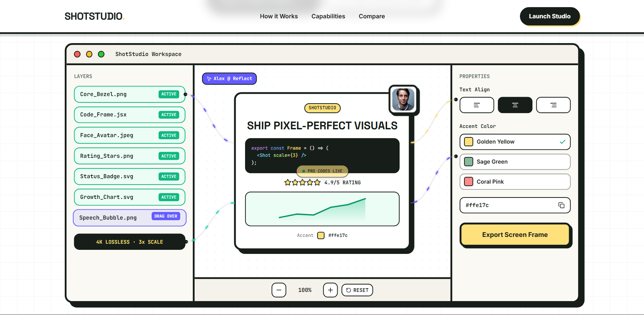Click the Sage Green color swatch
The height and width of the screenshot is (315, 644).
(468, 162)
